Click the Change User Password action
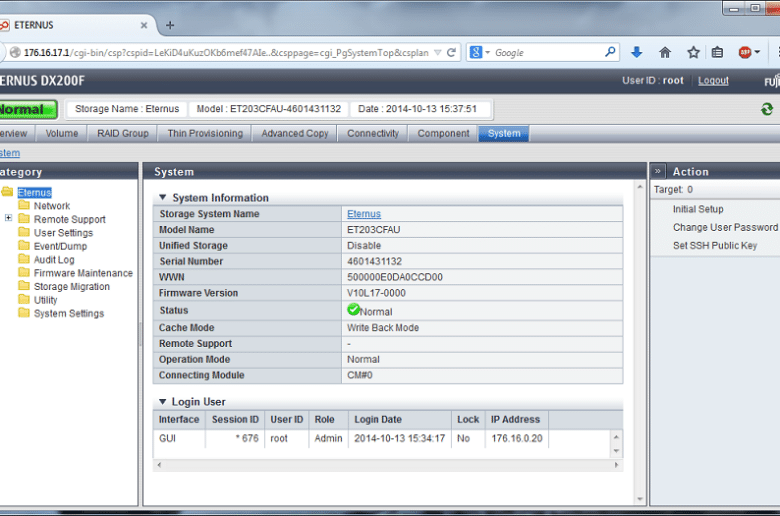The width and height of the screenshot is (780, 516). coord(725,227)
